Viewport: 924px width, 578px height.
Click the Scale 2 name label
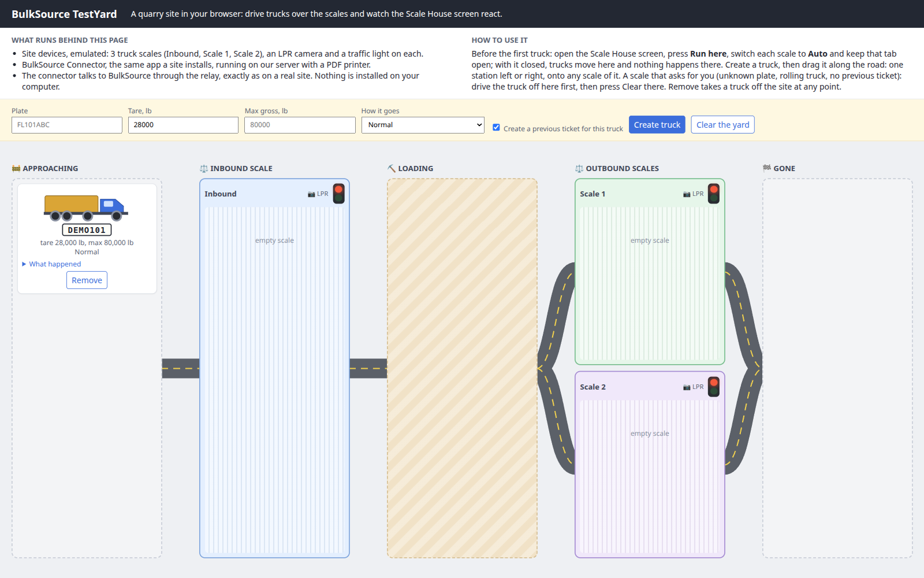(x=593, y=387)
